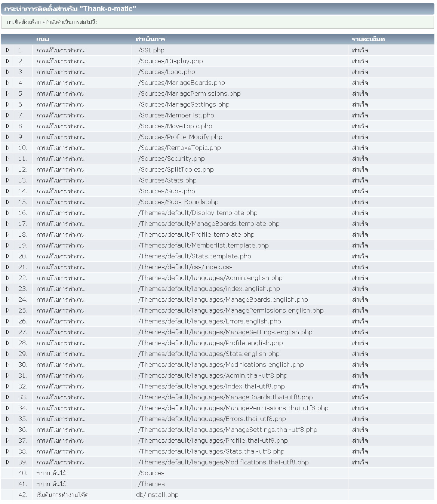The width and height of the screenshot is (437, 504).
Task: Expand the Profile.template.php row arrow
Action: click(7, 234)
